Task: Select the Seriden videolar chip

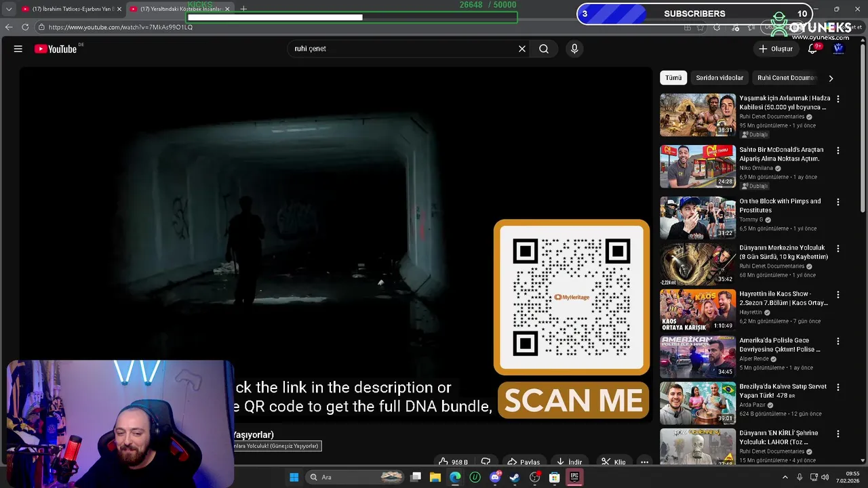Action: pyautogui.click(x=719, y=78)
